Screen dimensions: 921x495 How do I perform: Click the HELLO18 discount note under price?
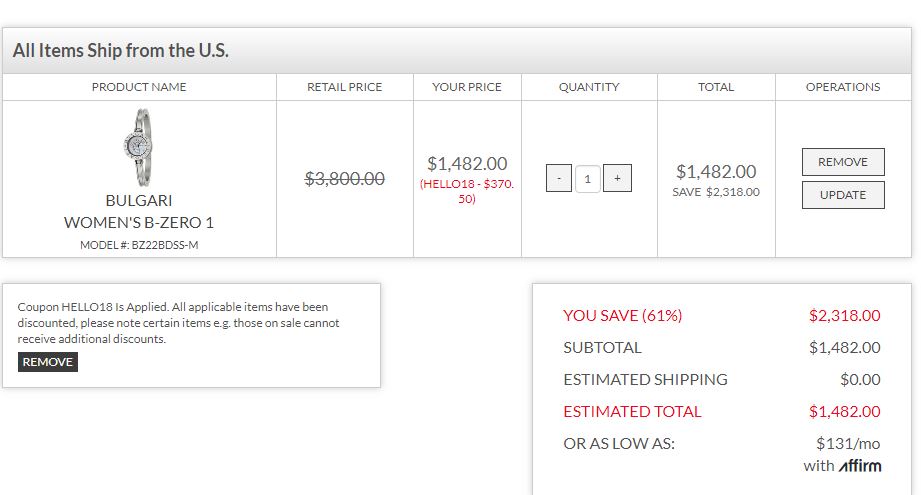[x=467, y=191]
